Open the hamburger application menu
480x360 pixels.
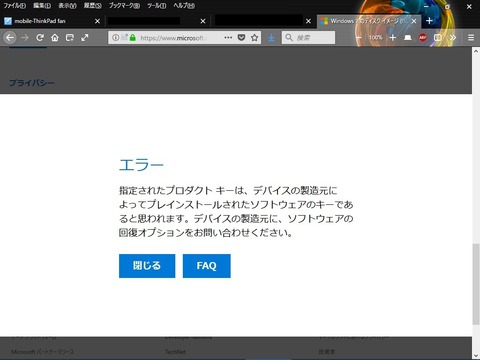pos(471,38)
